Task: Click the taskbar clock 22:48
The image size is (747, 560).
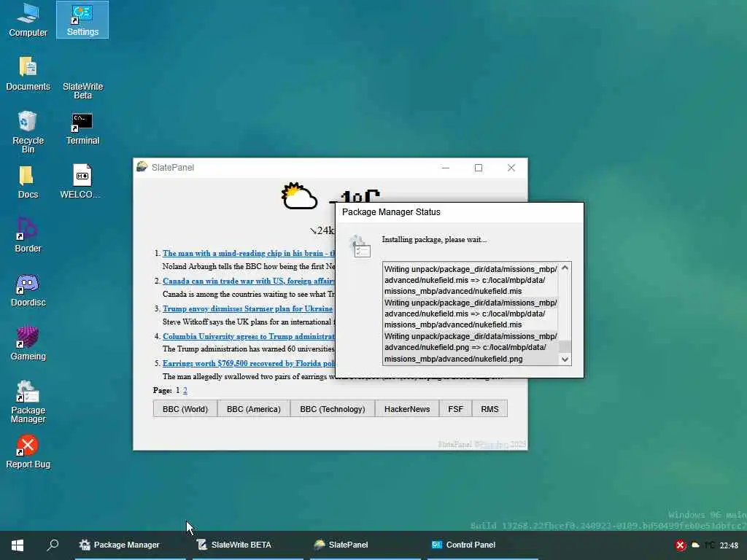Action: point(729,545)
